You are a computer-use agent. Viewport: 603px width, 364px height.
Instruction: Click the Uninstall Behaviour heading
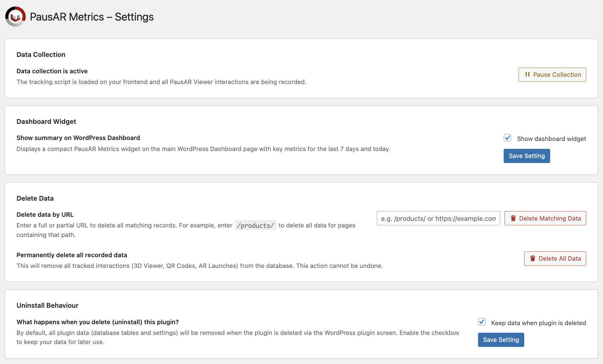[x=47, y=305]
